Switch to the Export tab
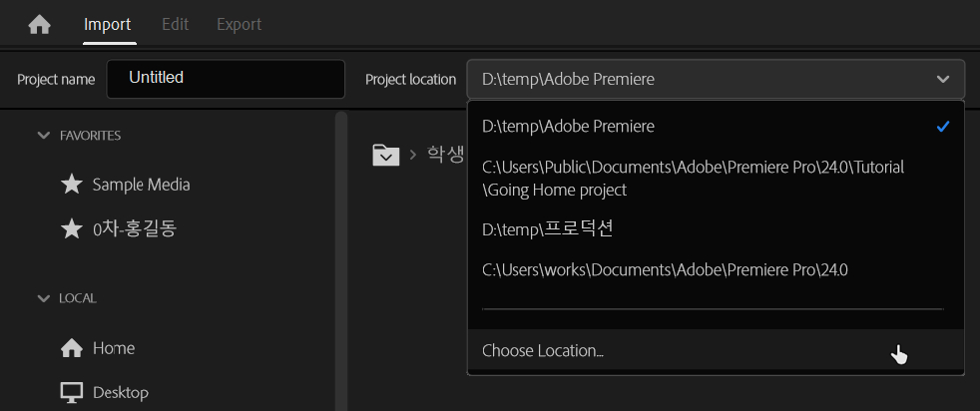 [x=239, y=24]
